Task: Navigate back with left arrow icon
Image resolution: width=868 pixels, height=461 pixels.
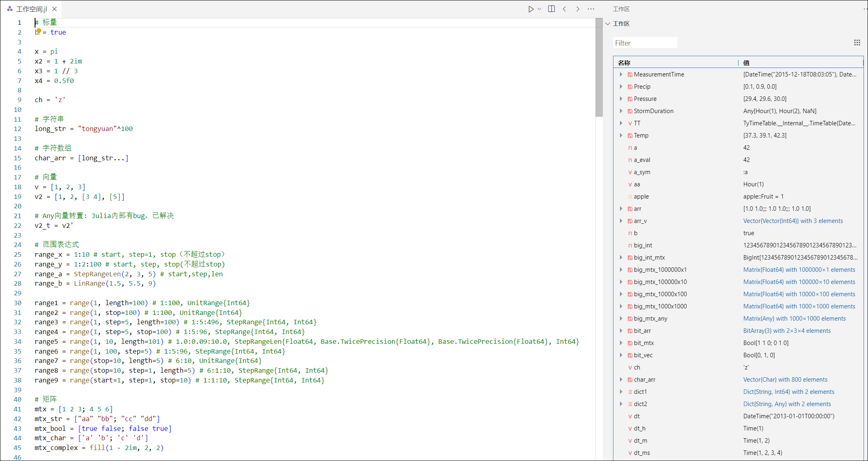Action: click(565, 9)
